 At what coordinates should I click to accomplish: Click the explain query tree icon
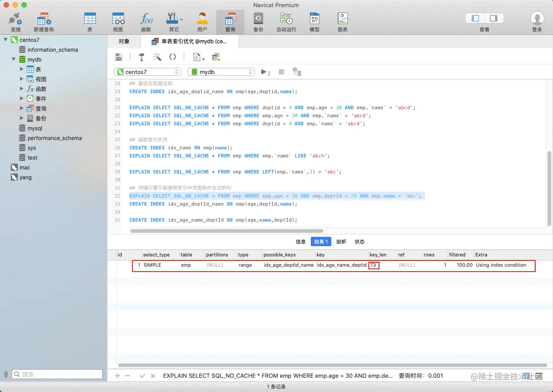click(x=297, y=72)
